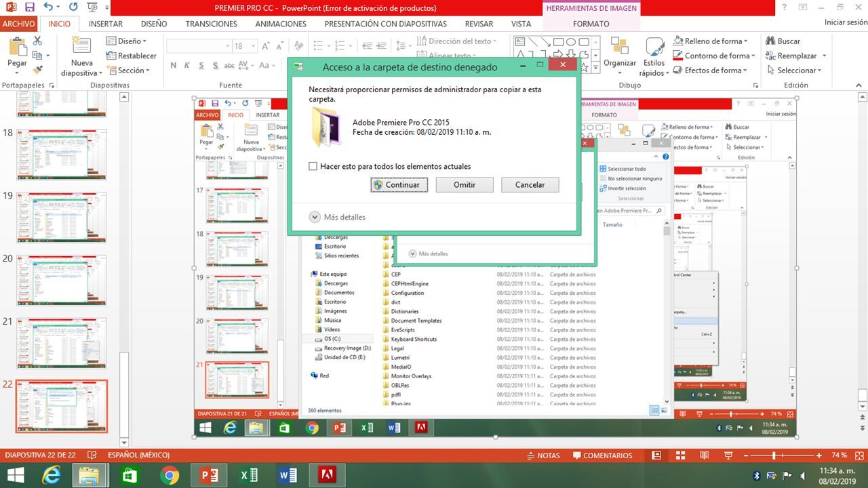Open the Seleccionar dropdown
Viewport: 868px width, 488px height.
(x=795, y=70)
